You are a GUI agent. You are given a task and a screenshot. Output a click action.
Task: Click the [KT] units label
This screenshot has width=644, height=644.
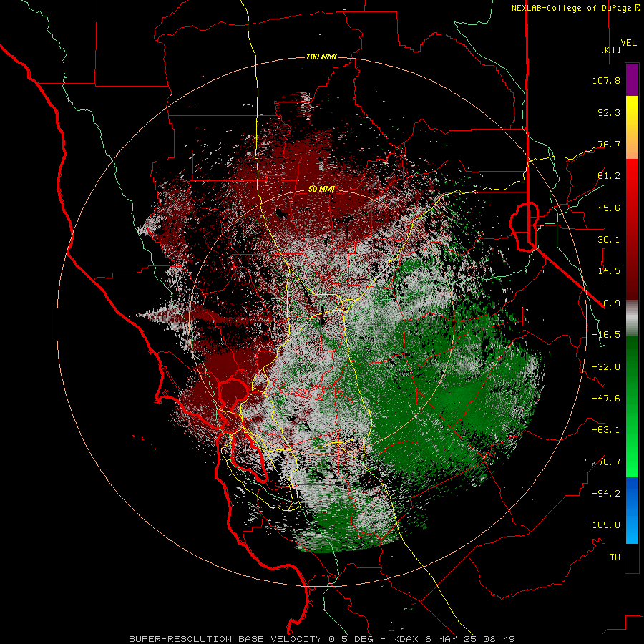point(610,49)
